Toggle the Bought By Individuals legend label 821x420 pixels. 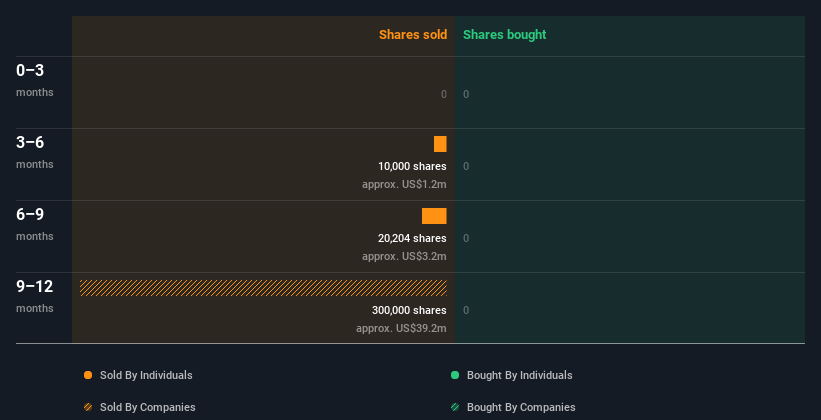pos(519,375)
